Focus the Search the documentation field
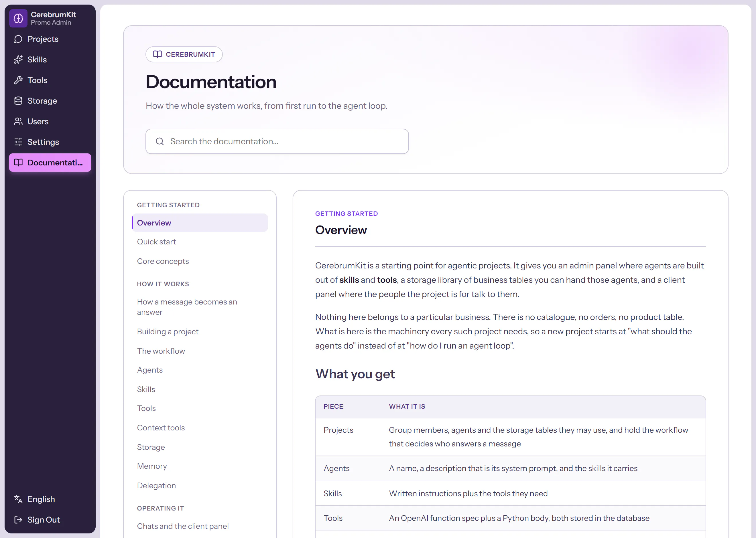This screenshot has width=756, height=538. coord(277,141)
